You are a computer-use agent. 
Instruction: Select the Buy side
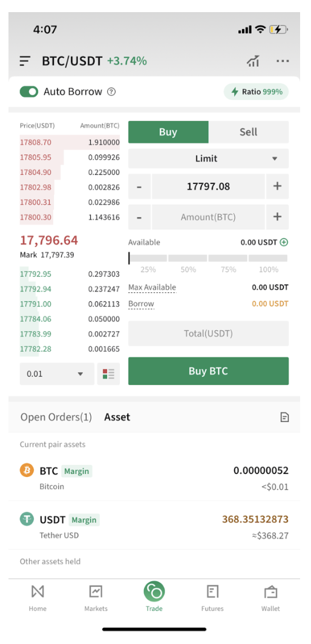[168, 132]
